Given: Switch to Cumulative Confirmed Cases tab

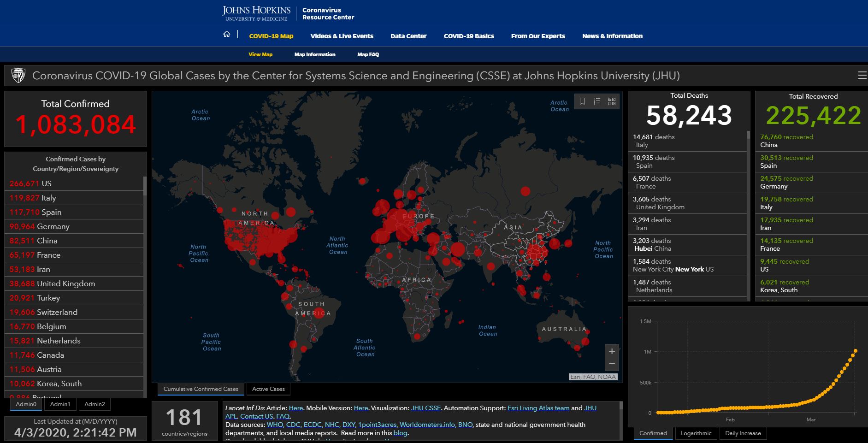Looking at the screenshot, I should coord(201,389).
